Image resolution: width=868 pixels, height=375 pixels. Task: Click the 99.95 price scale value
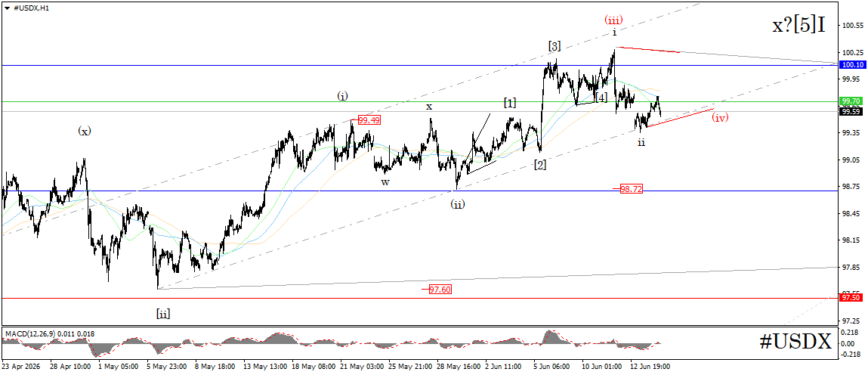coord(852,79)
